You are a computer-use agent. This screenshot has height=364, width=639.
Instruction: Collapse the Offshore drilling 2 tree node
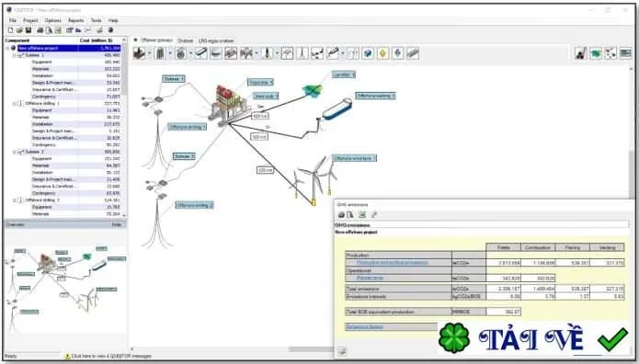[15, 200]
